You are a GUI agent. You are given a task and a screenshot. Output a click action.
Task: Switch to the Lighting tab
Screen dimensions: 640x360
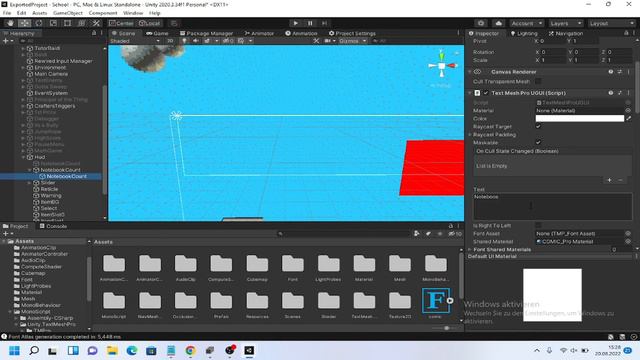coord(524,33)
